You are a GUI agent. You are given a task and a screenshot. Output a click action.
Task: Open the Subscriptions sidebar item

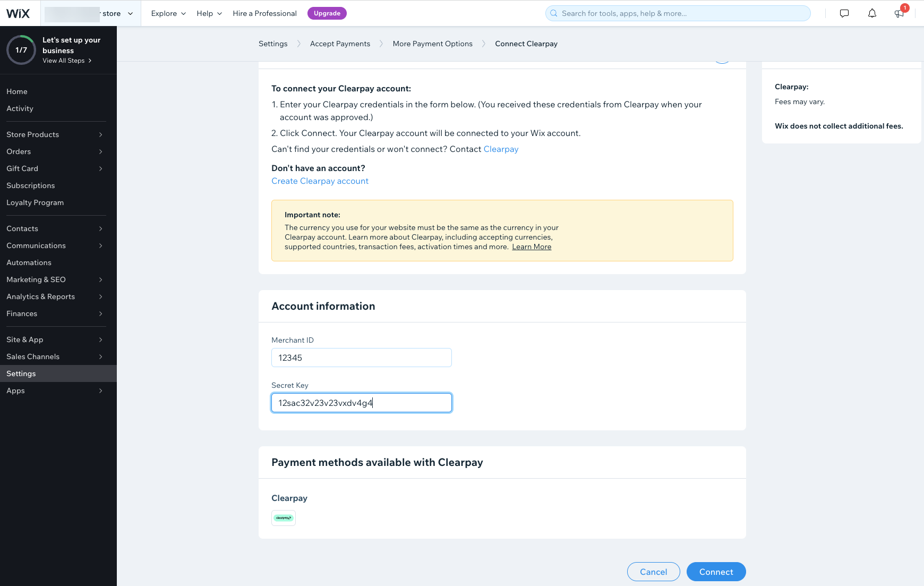coord(31,185)
